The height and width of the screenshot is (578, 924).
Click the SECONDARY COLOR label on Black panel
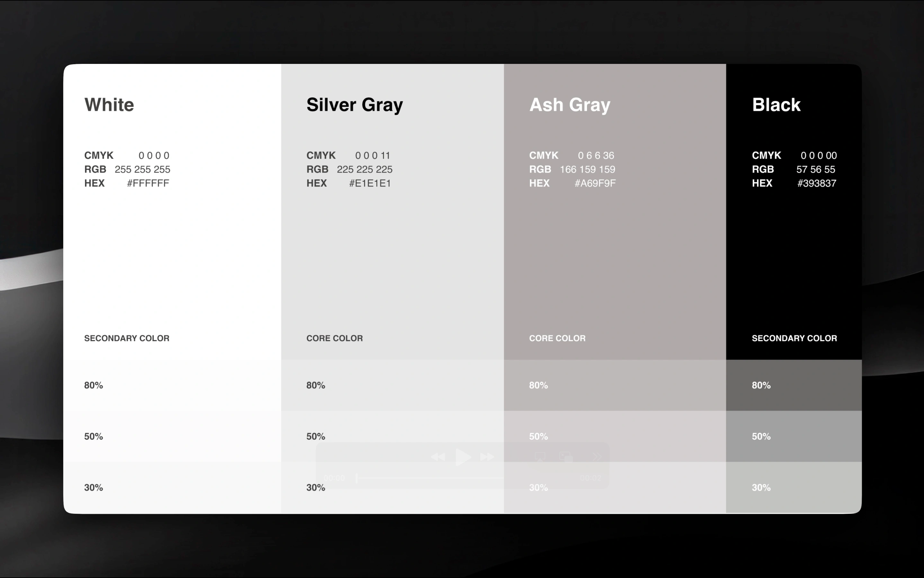[x=794, y=338]
